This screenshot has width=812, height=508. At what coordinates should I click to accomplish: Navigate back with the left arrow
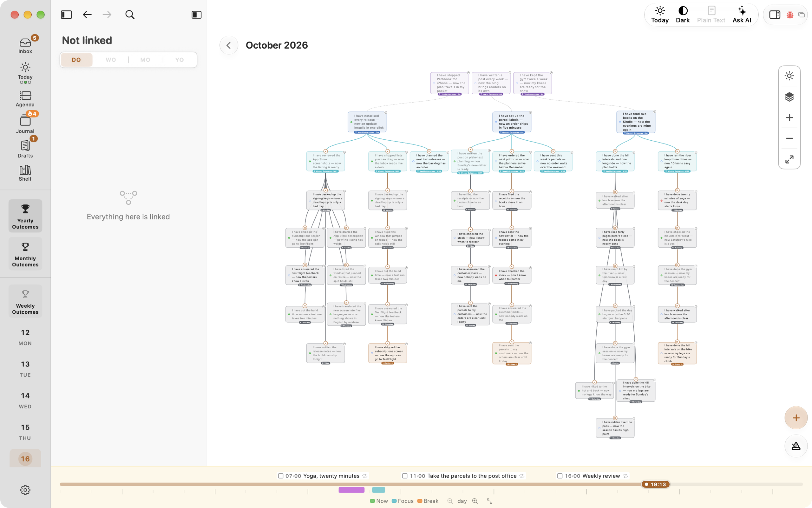coord(87,15)
